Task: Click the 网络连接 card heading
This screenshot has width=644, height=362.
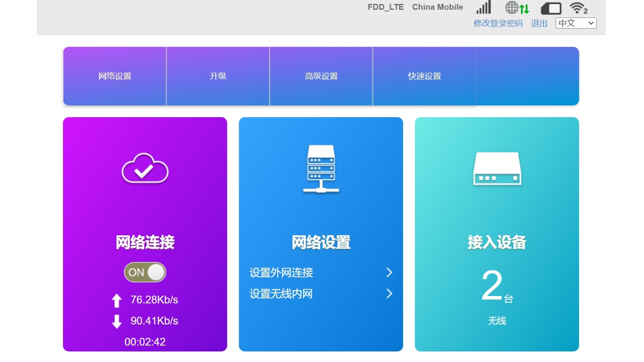Action: point(145,242)
